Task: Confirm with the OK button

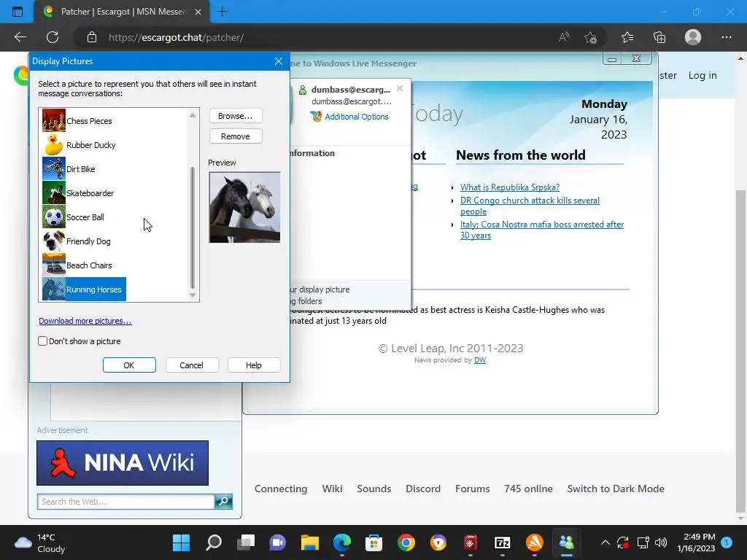Action: click(x=129, y=365)
